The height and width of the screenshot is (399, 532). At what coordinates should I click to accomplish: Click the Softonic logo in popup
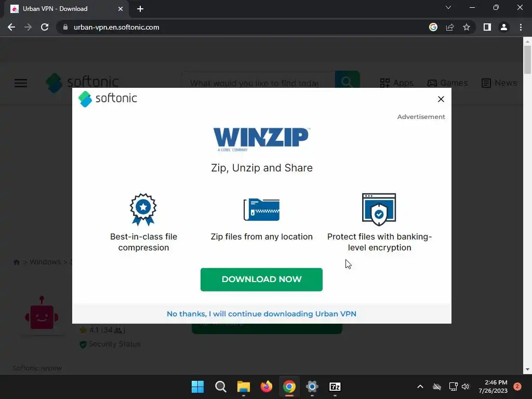[x=108, y=99]
